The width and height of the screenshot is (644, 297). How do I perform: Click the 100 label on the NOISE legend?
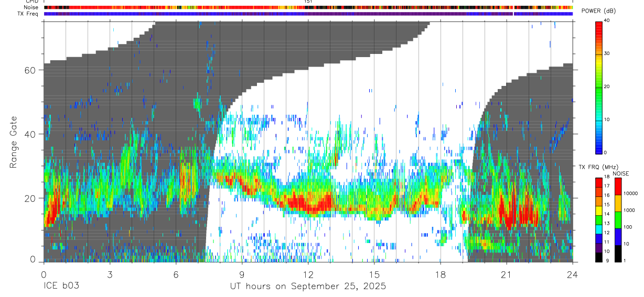[x=627, y=227]
